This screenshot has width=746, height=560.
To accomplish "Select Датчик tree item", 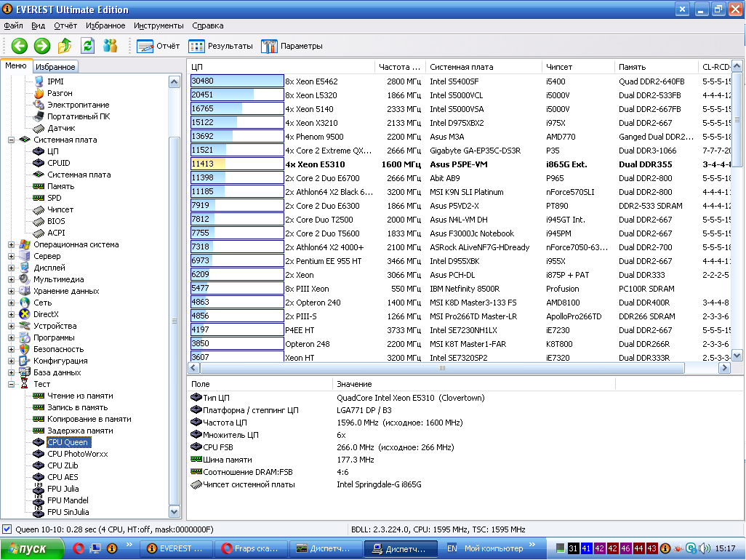I will click(61, 128).
